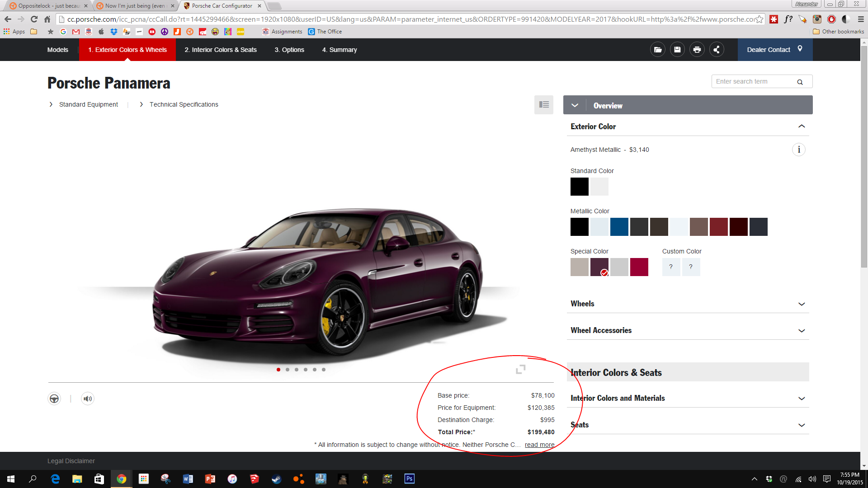868x488 pixels.
Task: Expand Interior Colors and Materials section
Action: coord(802,398)
